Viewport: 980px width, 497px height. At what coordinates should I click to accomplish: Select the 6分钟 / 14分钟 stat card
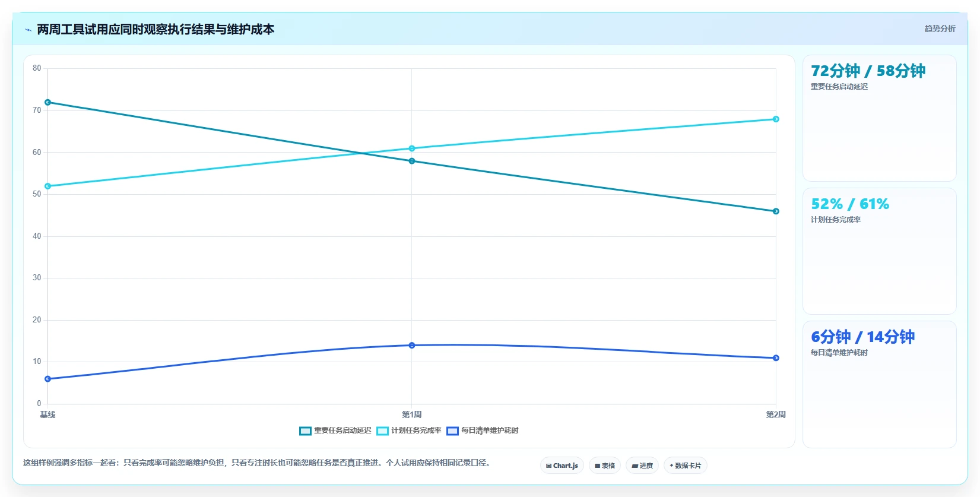(879, 384)
